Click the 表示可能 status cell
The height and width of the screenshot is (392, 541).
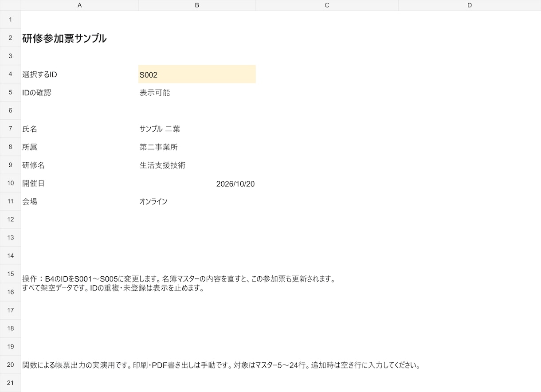point(197,92)
